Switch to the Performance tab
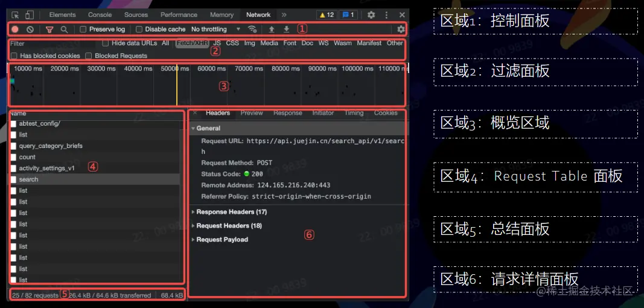Viewport: 644px width, 308px height. click(x=179, y=15)
